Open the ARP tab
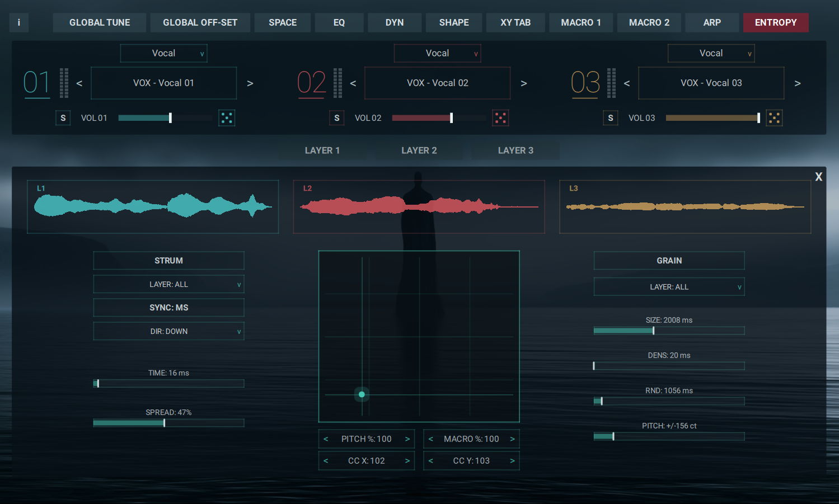839x504 pixels. coord(712,22)
